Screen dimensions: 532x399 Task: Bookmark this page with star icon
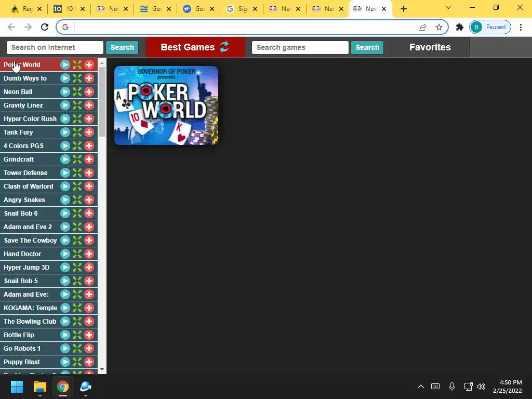pos(438,27)
